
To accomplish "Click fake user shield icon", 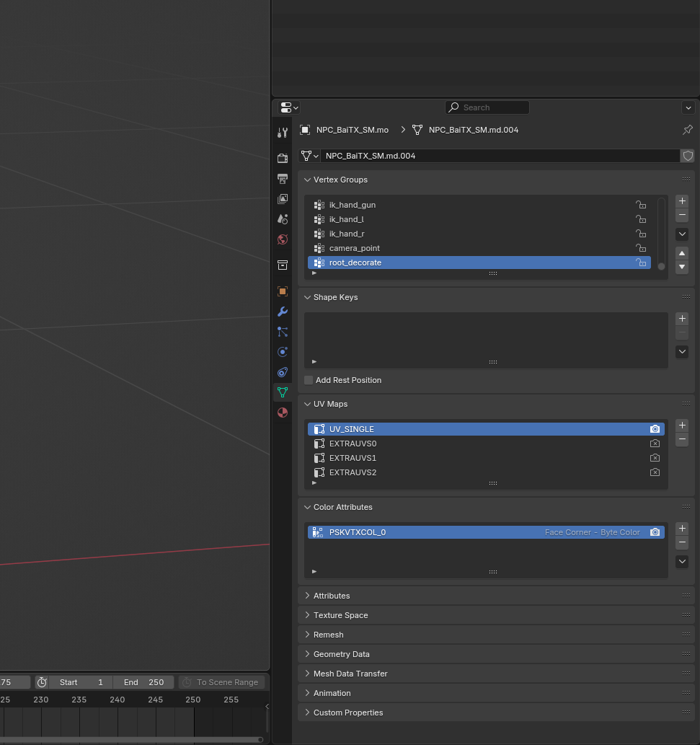I will (688, 156).
